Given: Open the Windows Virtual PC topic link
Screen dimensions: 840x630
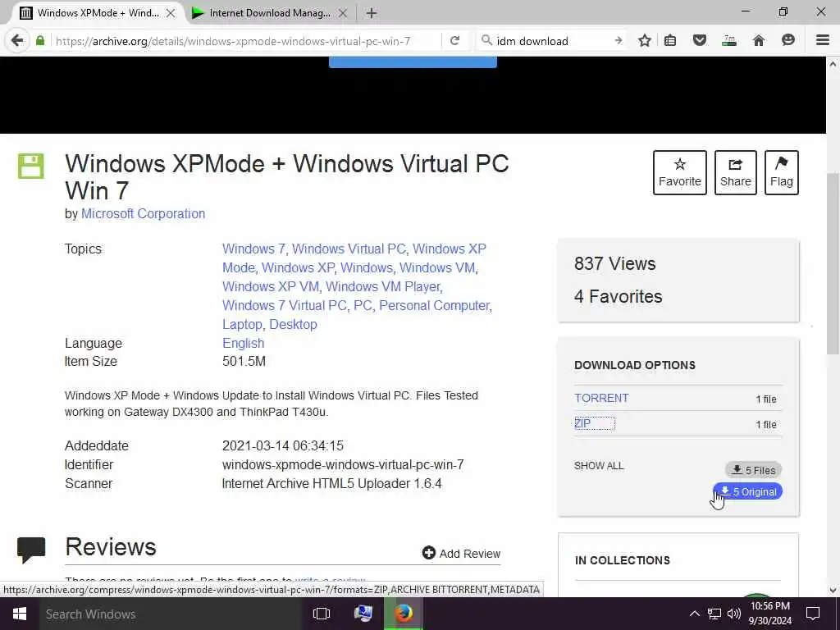Looking at the screenshot, I should [x=349, y=249].
